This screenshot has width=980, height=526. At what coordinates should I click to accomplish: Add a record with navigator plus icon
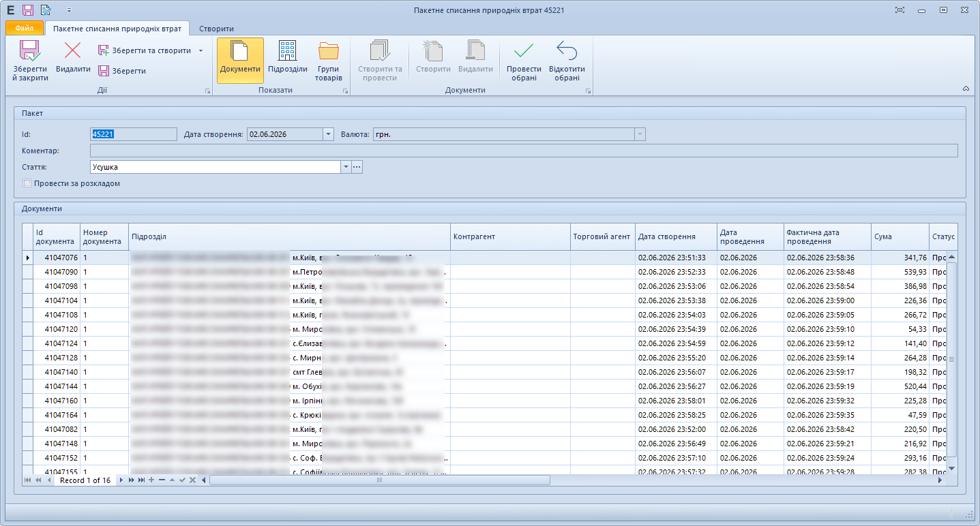point(151,480)
